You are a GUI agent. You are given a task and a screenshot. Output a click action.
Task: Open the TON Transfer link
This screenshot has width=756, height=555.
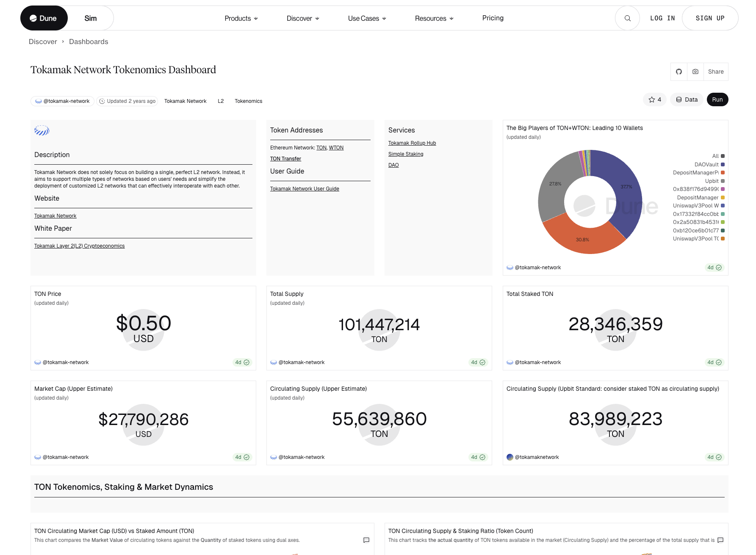pos(285,159)
